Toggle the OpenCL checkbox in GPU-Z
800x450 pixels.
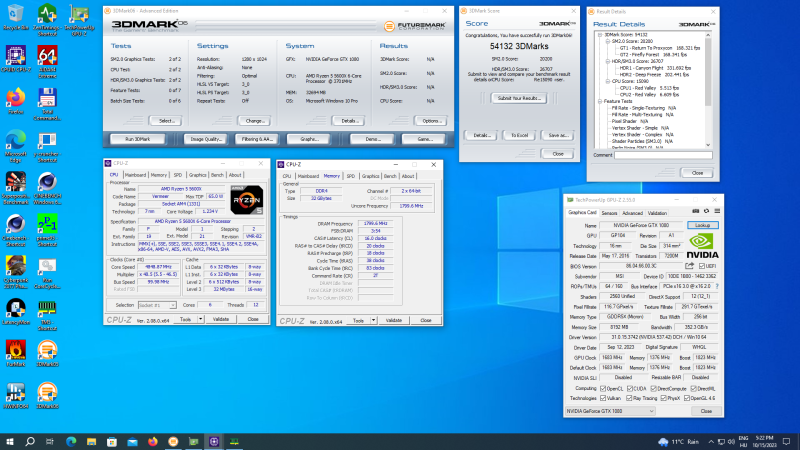tap(604, 388)
